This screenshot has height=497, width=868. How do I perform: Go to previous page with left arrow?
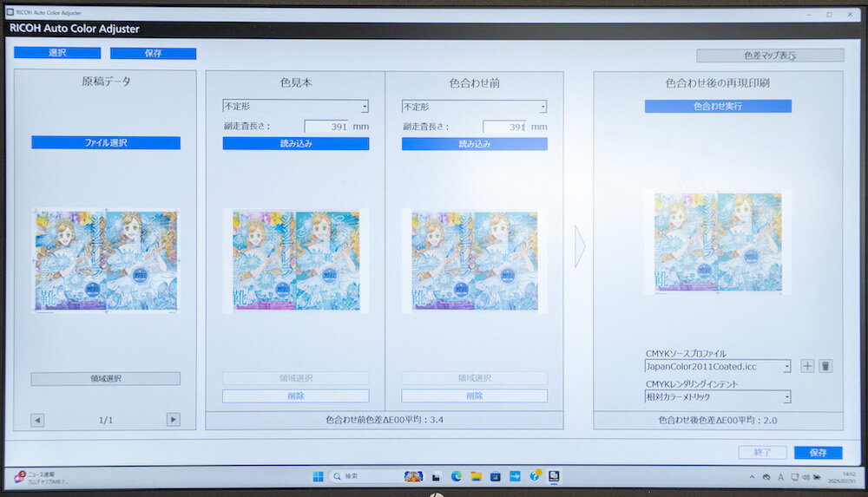pos(37,420)
